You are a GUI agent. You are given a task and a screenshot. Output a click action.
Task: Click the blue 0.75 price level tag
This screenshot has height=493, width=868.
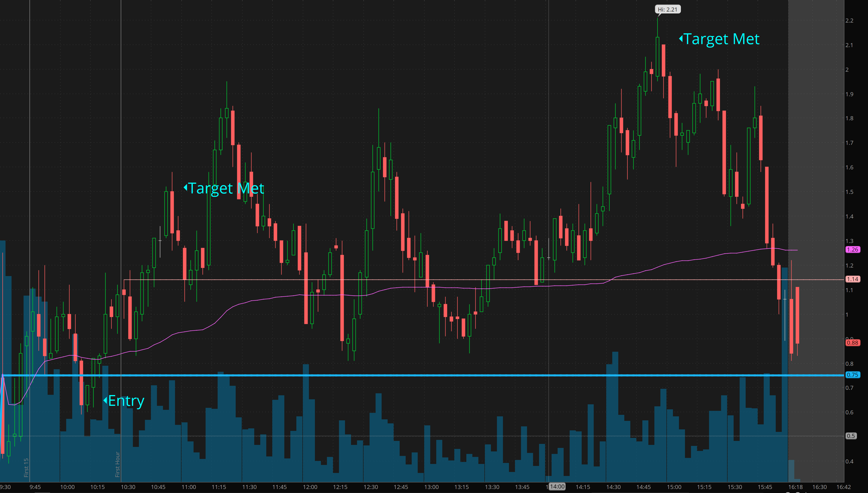coord(852,375)
